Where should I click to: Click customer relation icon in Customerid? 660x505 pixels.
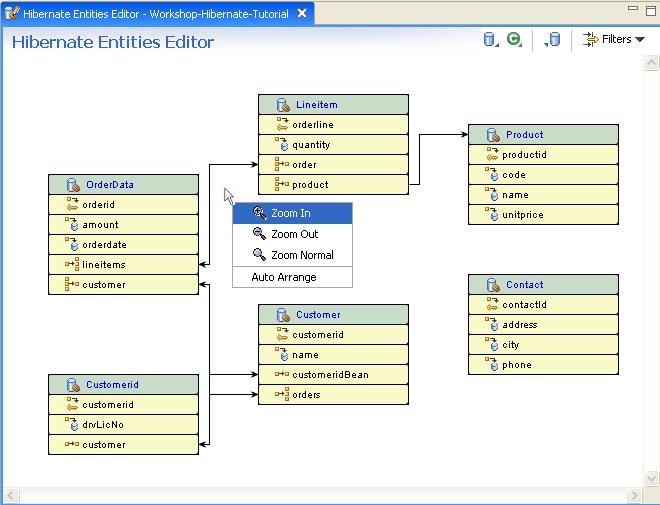(x=72, y=444)
